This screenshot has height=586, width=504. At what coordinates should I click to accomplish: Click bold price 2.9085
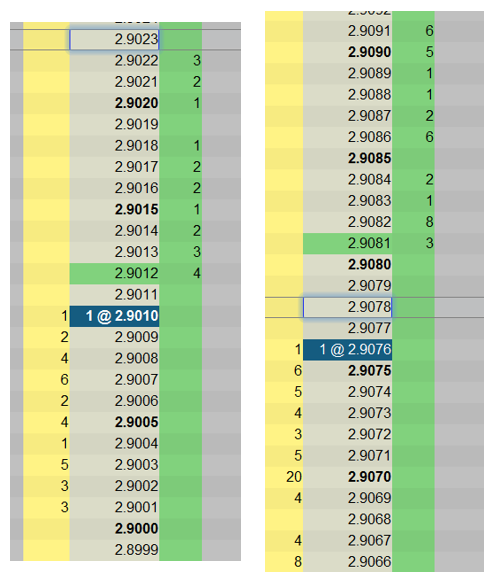tap(370, 158)
